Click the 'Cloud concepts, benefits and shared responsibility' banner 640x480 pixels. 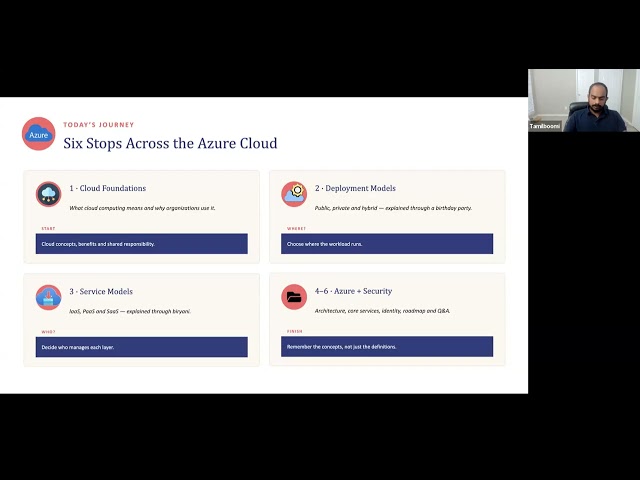tap(142, 244)
